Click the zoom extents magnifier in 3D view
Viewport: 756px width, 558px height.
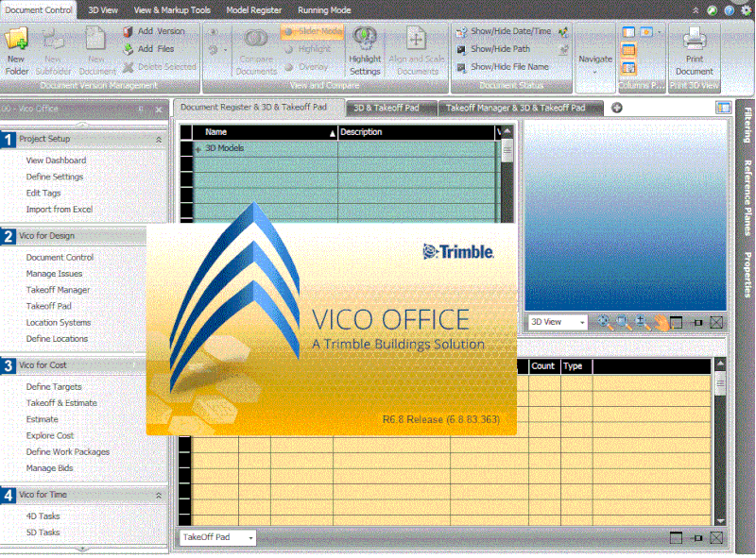[x=605, y=322]
